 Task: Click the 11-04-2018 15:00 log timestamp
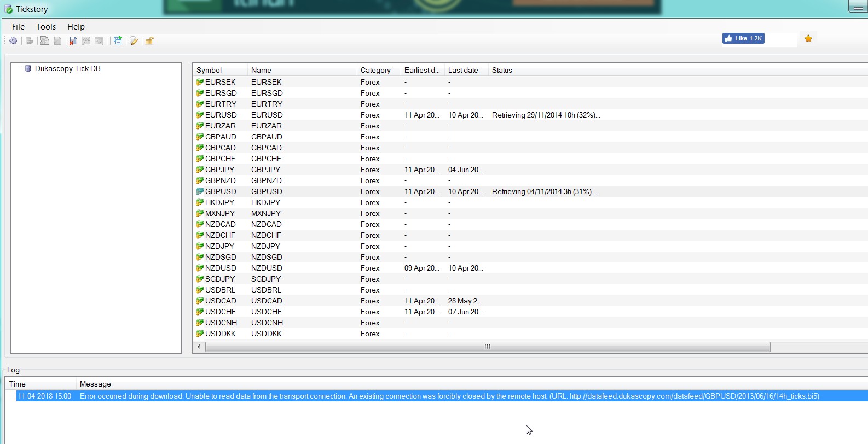coord(44,396)
